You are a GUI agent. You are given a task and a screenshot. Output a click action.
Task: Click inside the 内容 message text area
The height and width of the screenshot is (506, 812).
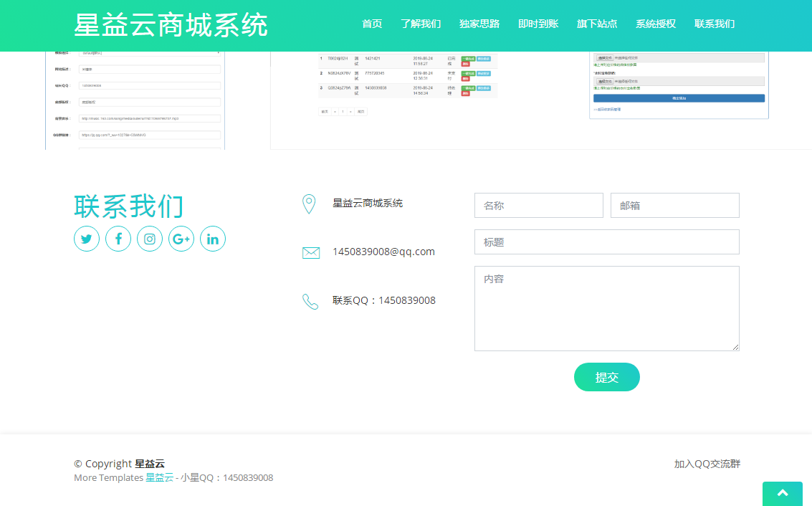click(606, 308)
